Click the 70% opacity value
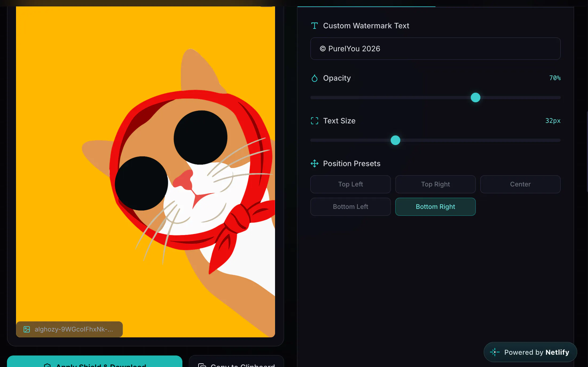The height and width of the screenshot is (367, 588). coord(555,78)
